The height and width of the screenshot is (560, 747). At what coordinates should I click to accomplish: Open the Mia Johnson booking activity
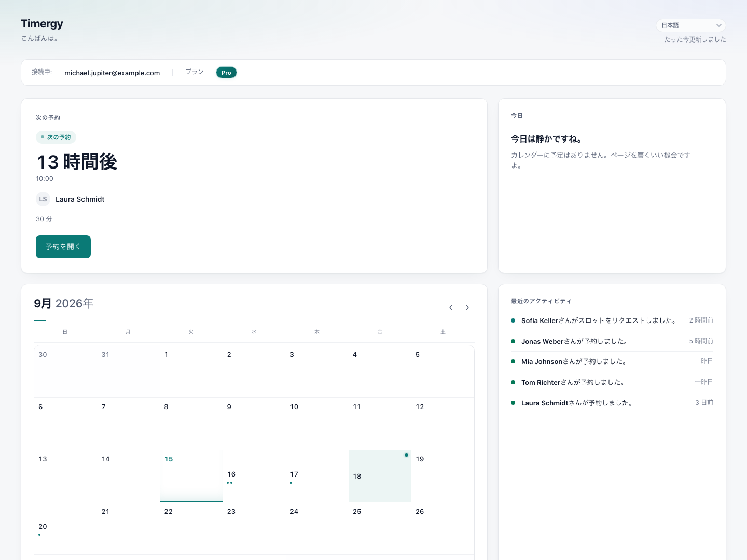pos(612,361)
